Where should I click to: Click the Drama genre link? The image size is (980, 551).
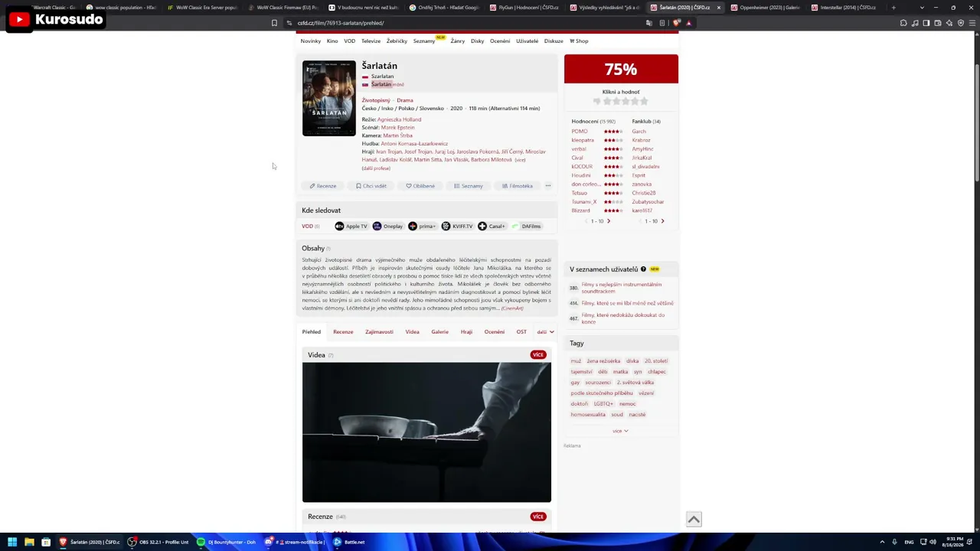click(x=405, y=100)
